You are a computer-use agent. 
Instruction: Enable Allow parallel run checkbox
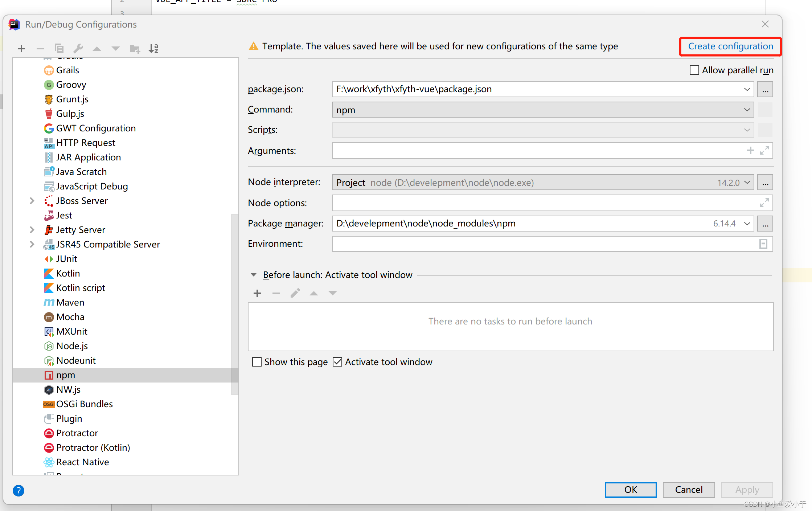pyautogui.click(x=694, y=70)
